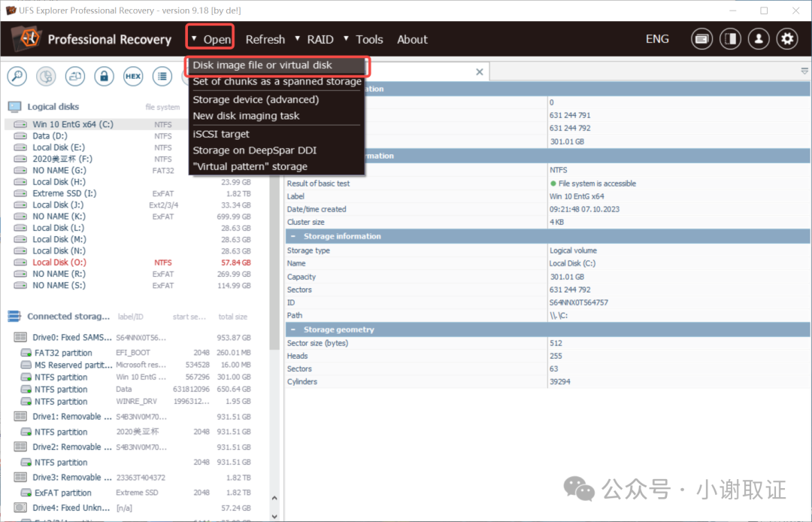Image resolution: width=812 pixels, height=522 pixels.
Task: Click the scan-for-lost-data magnifier icon
Action: (x=17, y=77)
